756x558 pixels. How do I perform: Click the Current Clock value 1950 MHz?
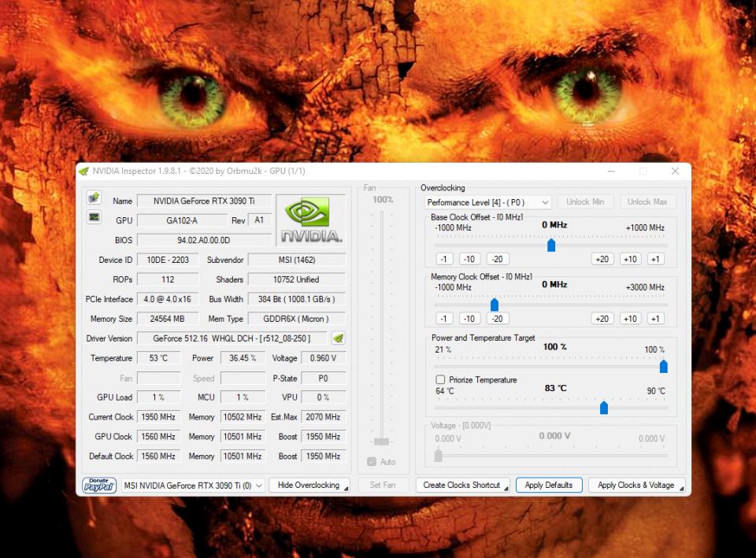click(x=158, y=417)
